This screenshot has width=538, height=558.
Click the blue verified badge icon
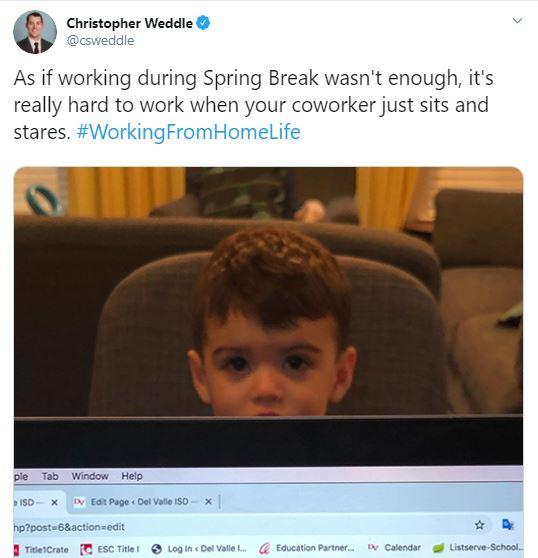pos(203,23)
